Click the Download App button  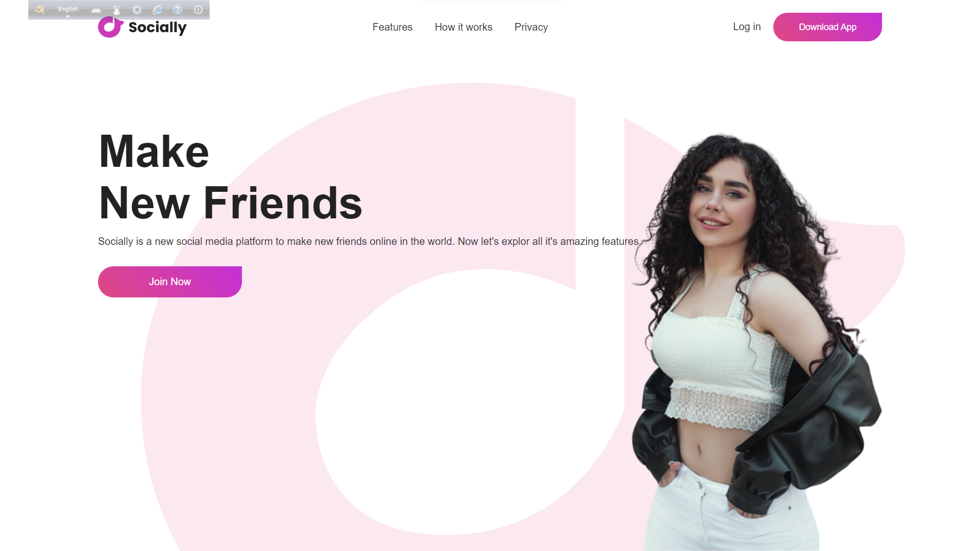pos(827,27)
